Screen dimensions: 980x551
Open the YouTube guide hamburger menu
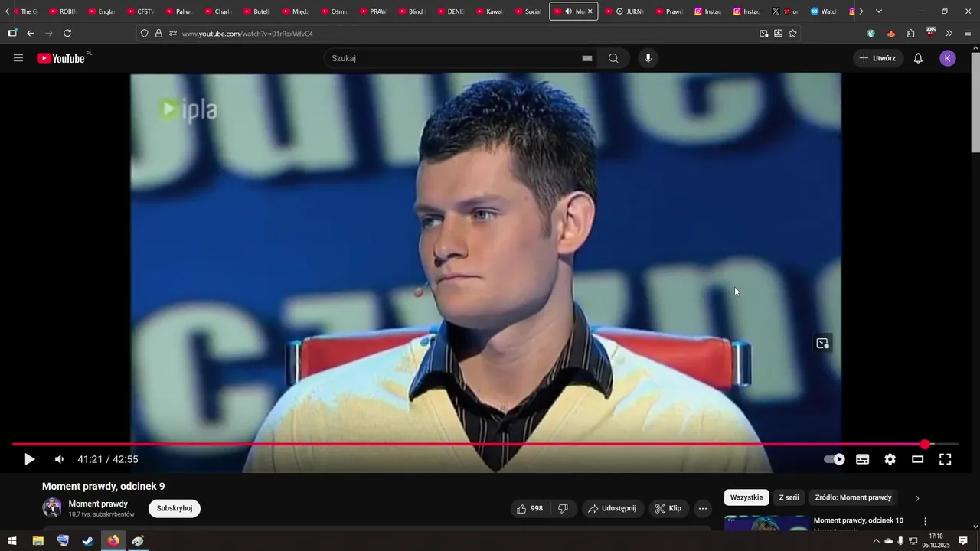[x=18, y=58]
